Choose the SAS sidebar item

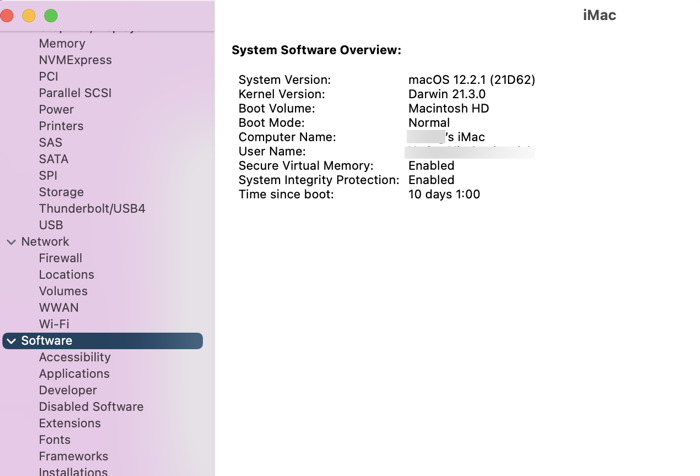click(50, 142)
